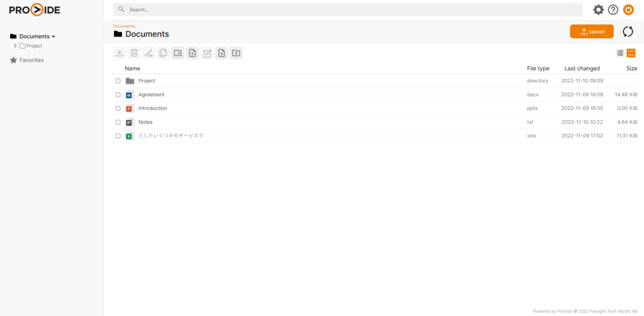The width and height of the screenshot is (644, 316).
Task: Click the download toolbar icon
Action: pos(119,53)
